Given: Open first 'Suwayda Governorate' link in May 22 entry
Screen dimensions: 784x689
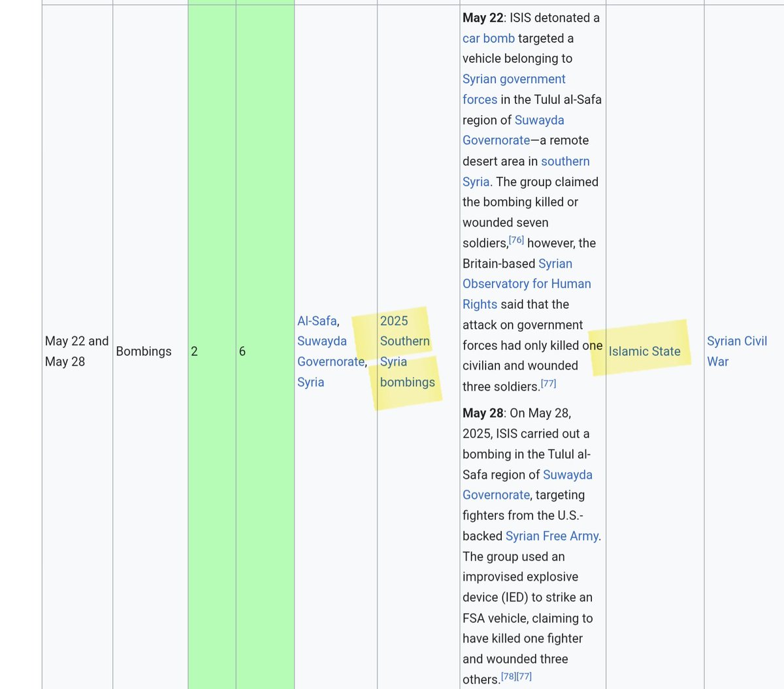Looking at the screenshot, I should (x=514, y=130).
